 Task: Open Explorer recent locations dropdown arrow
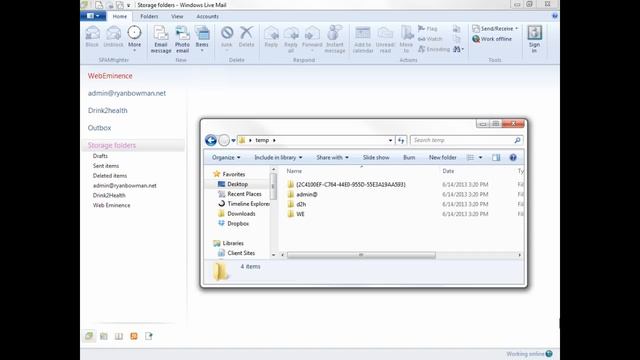click(233, 140)
